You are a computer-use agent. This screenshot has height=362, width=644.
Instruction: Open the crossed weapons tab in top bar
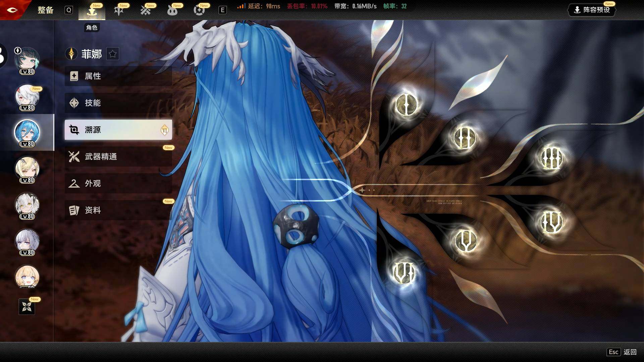point(146,11)
